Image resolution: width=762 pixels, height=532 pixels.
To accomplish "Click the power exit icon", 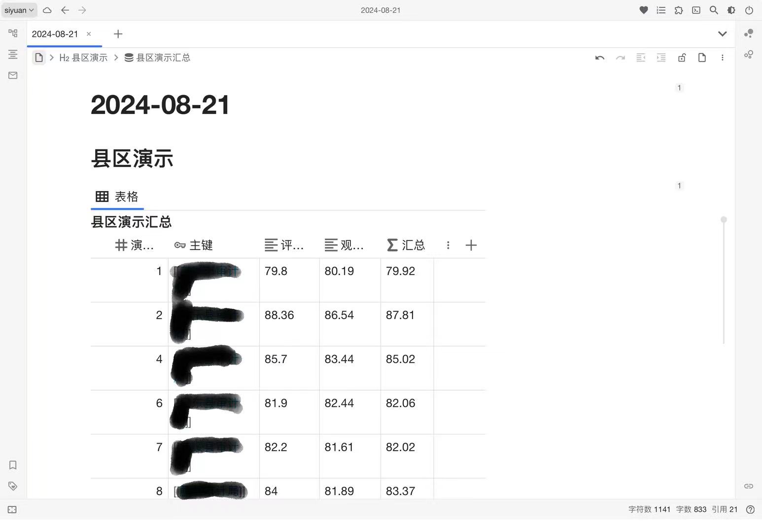I will pyautogui.click(x=749, y=10).
